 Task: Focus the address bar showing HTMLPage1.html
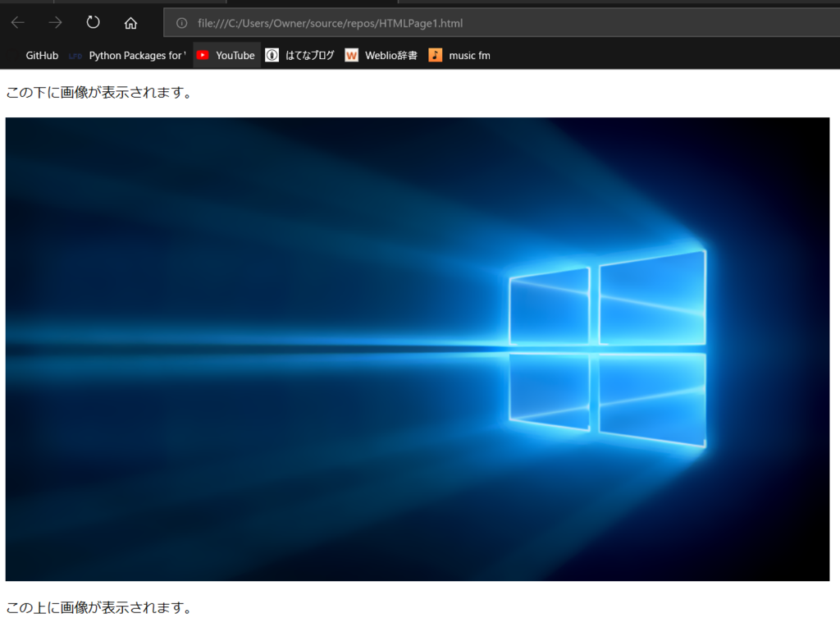click(x=501, y=23)
